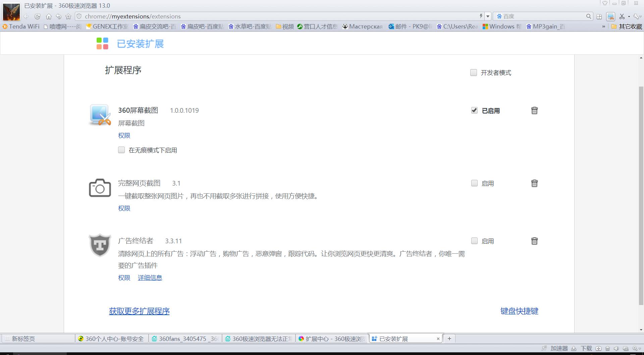The height and width of the screenshot is (355, 644).
Task: Click the user avatar picture
Action: pyautogui.click(x=11, y=11)
